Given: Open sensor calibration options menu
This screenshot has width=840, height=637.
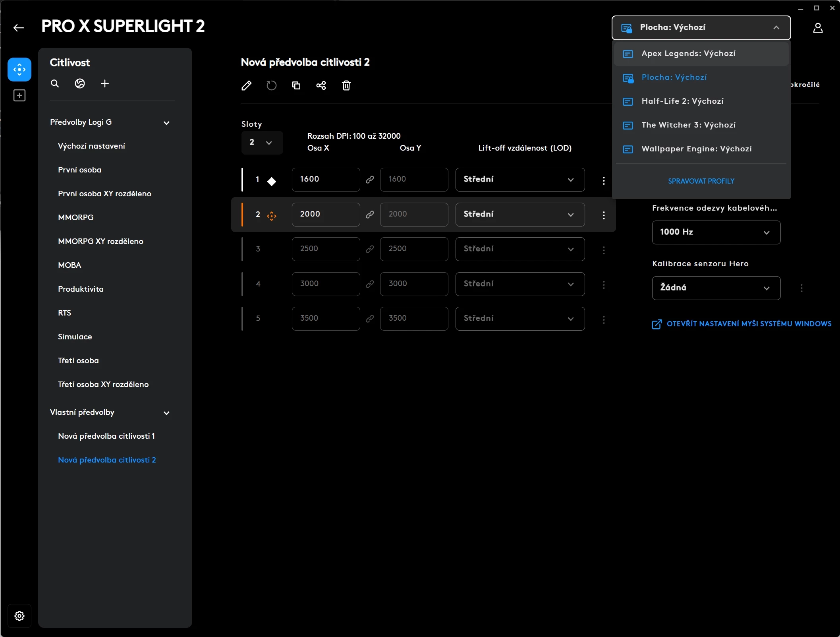Looking at the screenshot, I should (x=801, y=288).
